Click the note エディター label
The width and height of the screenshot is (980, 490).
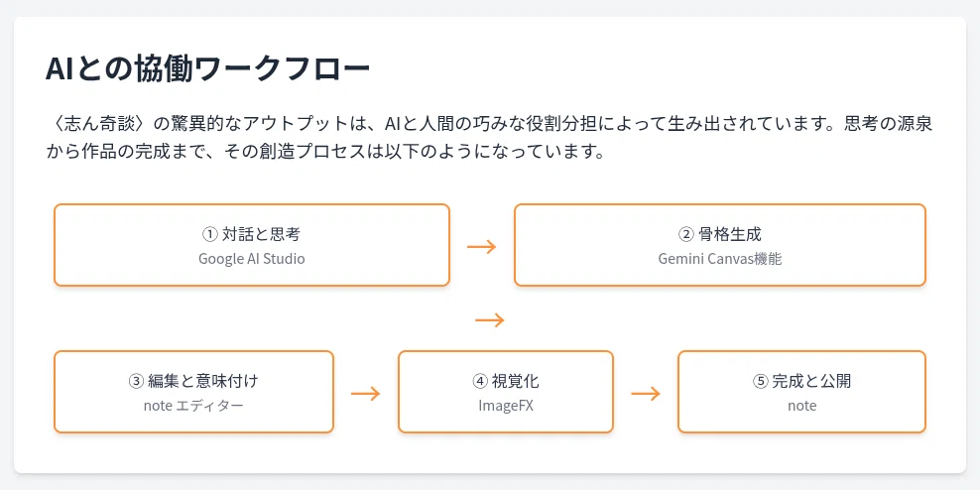click(x=193, y=406)
